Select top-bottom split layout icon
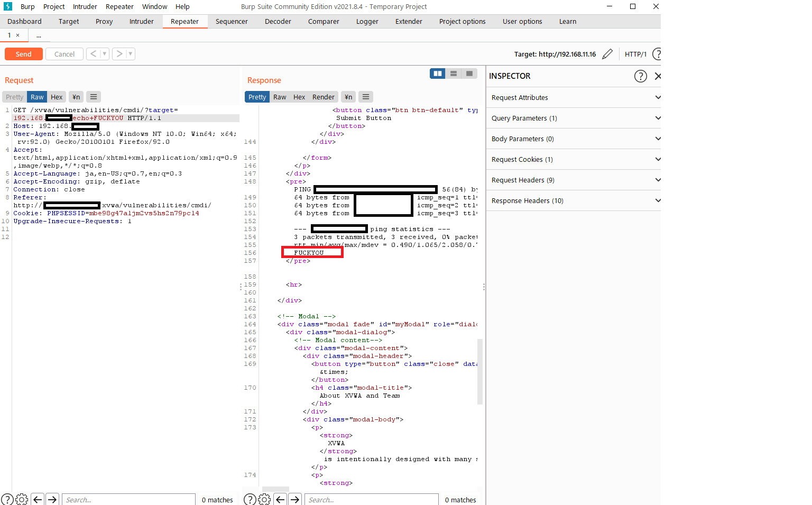 click(x=453, y=74)
